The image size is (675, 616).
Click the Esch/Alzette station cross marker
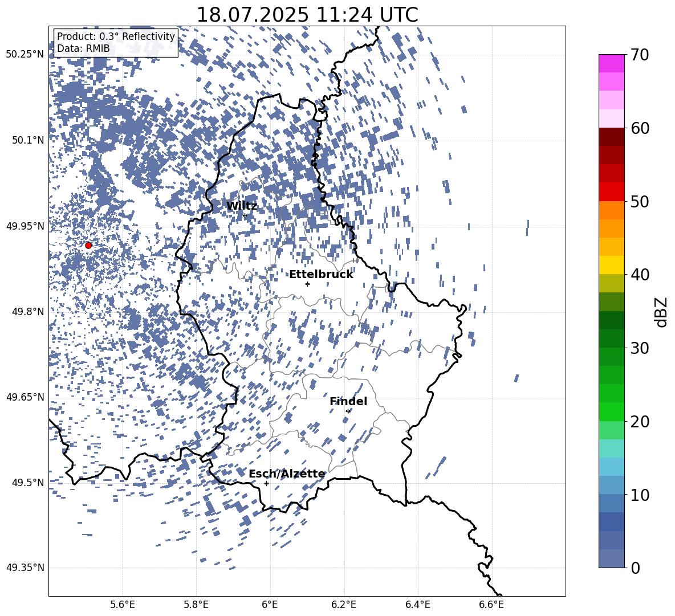coord(266,483)
